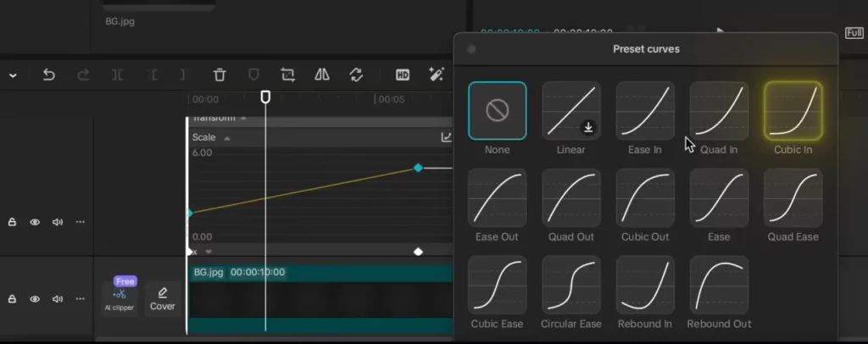The width and height of the screenshot is (868, 344).
Task: Collapse the Transform section arrow
Action: (243, 119)
